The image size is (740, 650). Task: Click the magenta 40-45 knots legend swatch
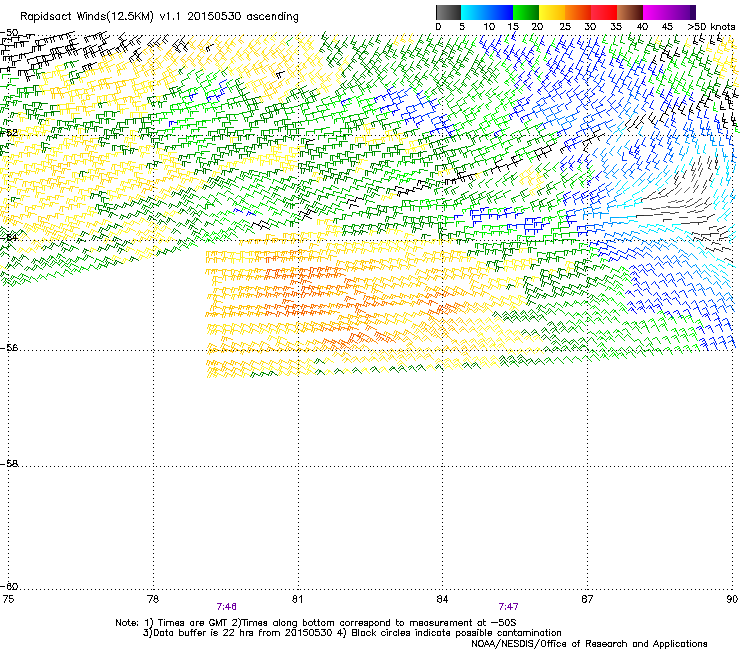point(656,12)
